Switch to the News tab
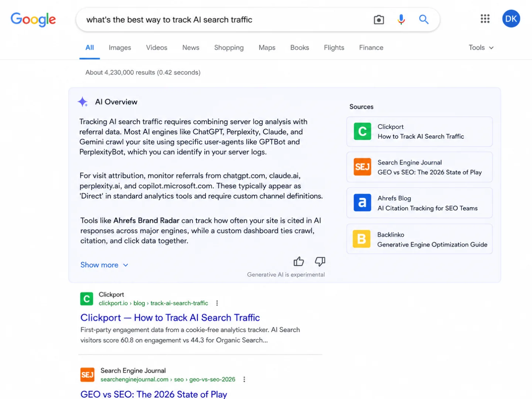This screenshot has height=399, width=532. [191, 48]
